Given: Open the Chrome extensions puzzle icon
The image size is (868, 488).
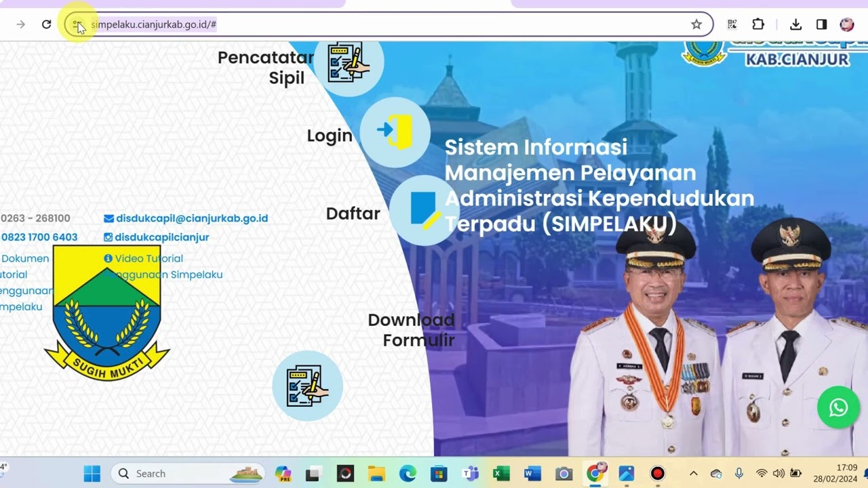Looking at the screenshot, I should click(758, 24).
